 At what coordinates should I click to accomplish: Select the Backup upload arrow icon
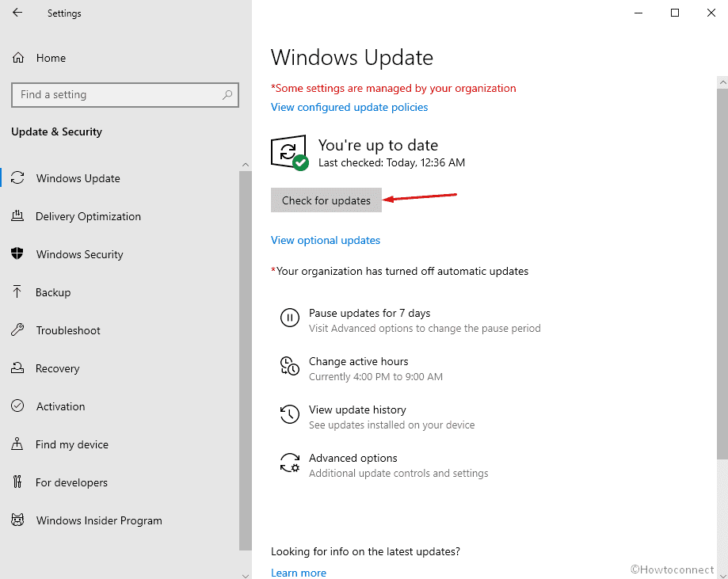tap(17, 292)
